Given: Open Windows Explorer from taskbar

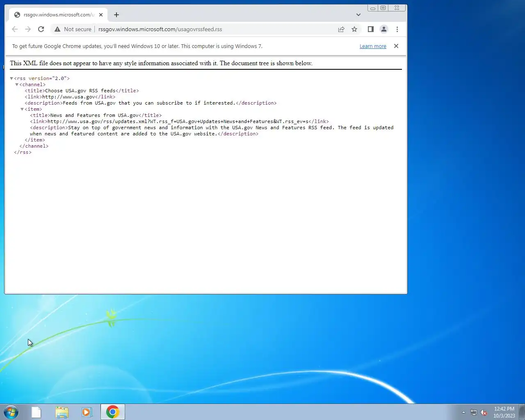Looking at the screenshot, I should (x=62, y=412).
